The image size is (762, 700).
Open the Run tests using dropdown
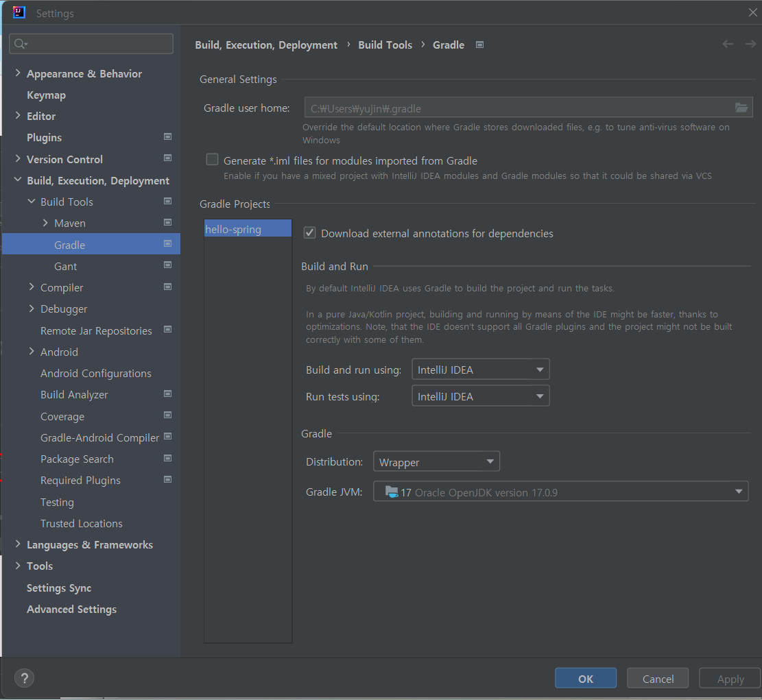point(481,396)
